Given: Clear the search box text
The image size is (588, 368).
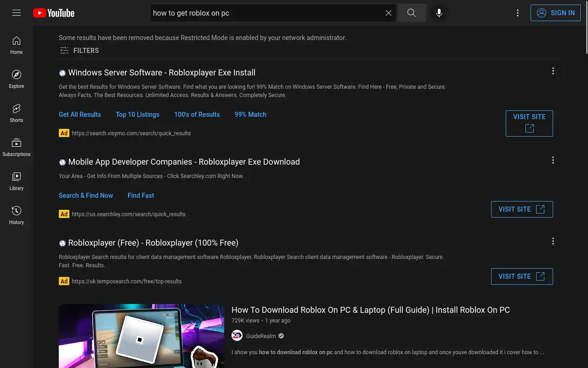Looking at the screenshot, I should tap(388, 13).
